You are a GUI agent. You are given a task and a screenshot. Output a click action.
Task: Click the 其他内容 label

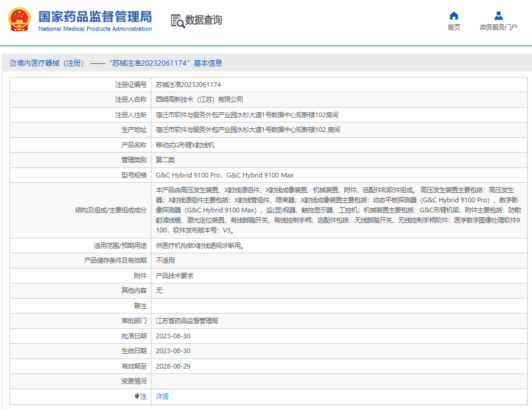tap(134, 290)
